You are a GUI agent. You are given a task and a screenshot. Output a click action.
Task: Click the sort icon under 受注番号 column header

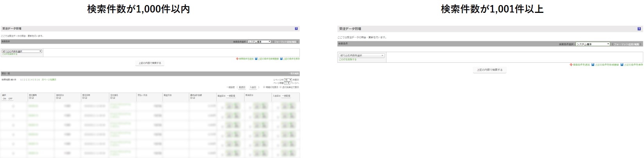(x=30, y=98)
